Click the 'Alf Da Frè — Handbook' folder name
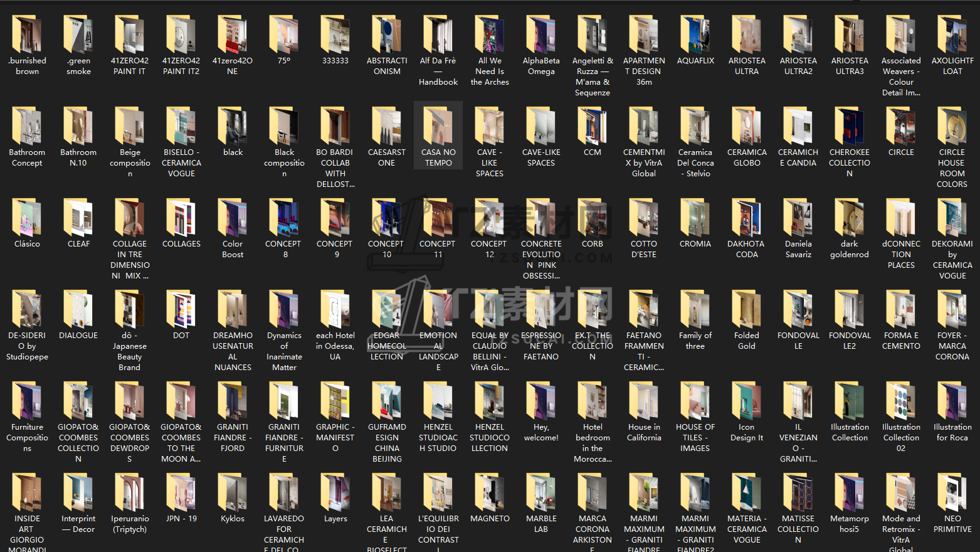 [x=438, y=72]
